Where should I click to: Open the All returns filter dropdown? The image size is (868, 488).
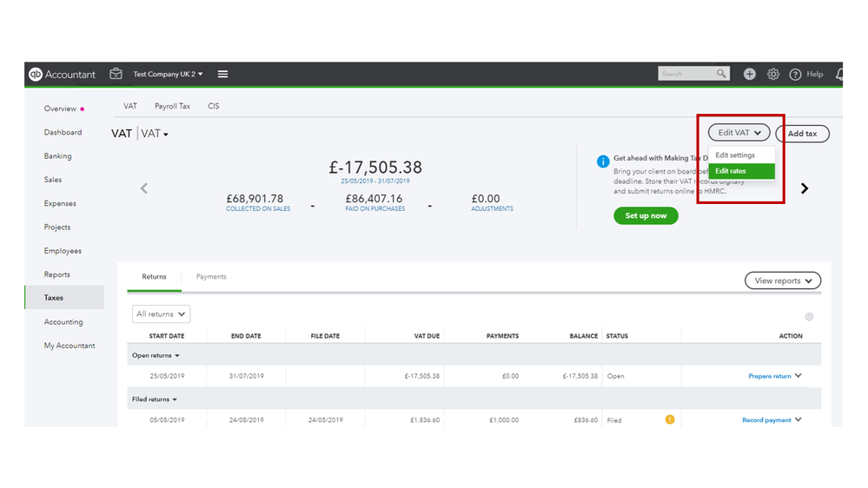pos(161,313)
